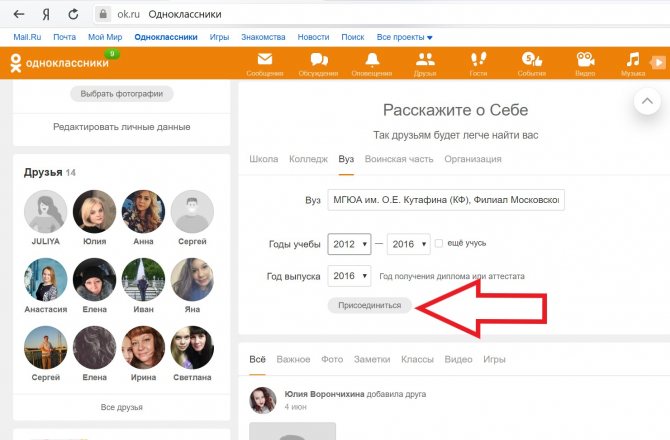Click the Вуз name input field

coord(446,200)
